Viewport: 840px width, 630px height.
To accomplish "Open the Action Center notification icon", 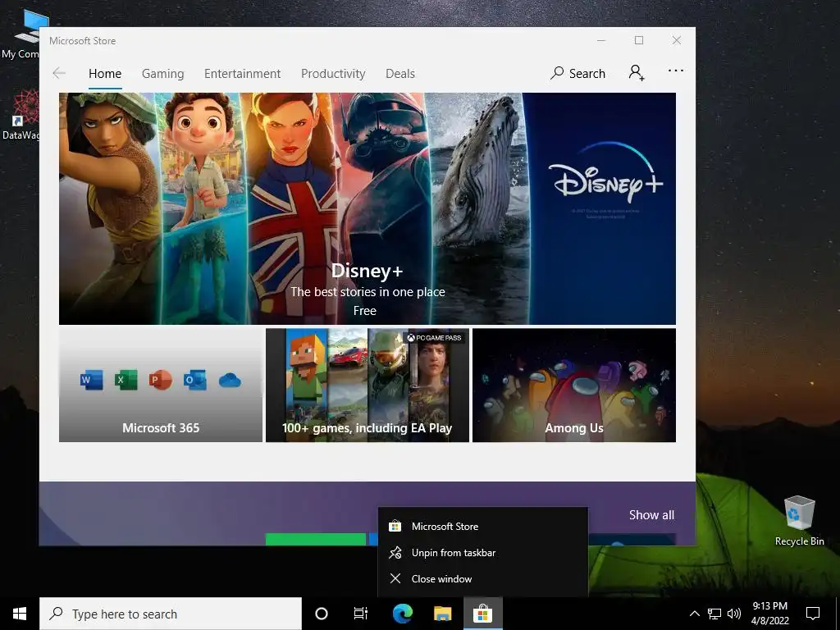I will (813, 614).
